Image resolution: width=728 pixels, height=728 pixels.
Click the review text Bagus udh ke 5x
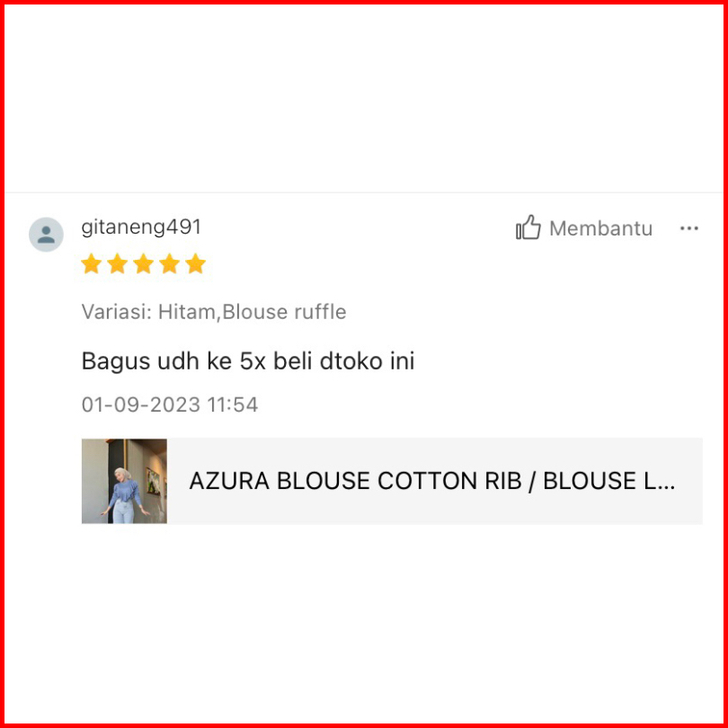coord(248,360)
